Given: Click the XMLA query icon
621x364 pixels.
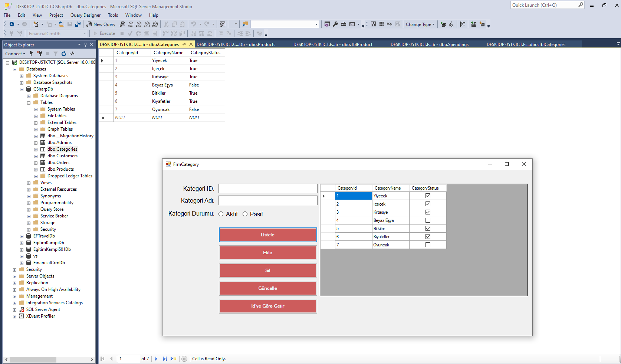Looking at the screenshot, I should click(x=147, y=24).
